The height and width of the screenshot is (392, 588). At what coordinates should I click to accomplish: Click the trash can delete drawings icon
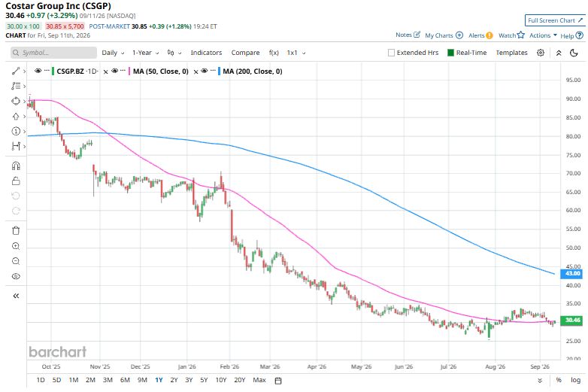pyautogui.click(x=16, y=230)
